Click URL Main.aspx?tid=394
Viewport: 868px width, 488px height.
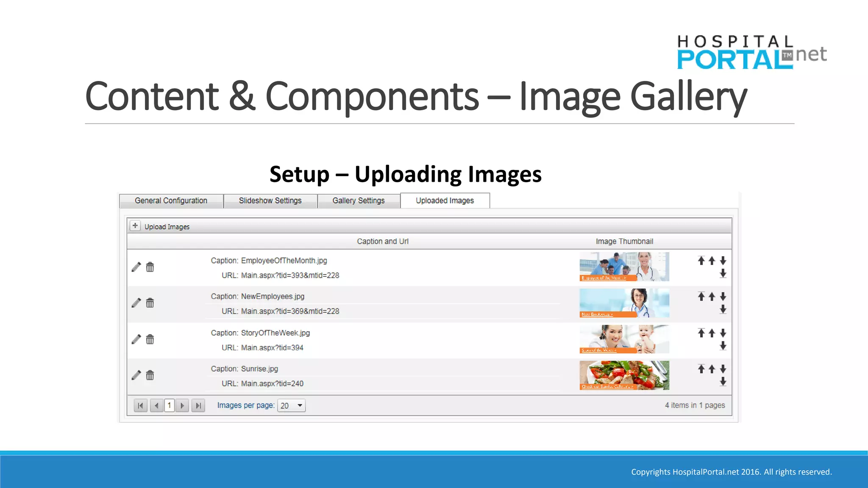coord(272,348)
